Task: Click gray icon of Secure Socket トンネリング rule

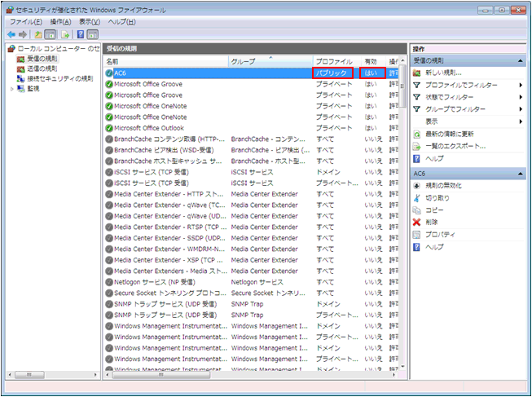Action: [109, 293]
